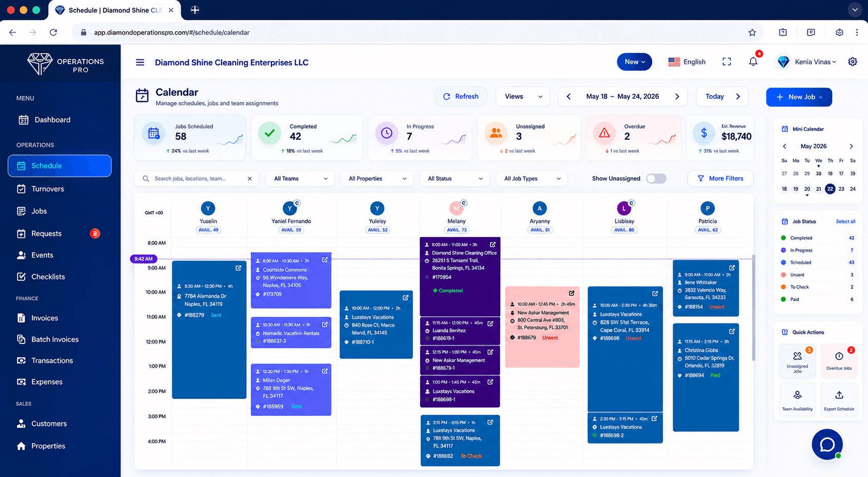
Task: Open the Jobs Scheduled stat card
Action: 190,138
